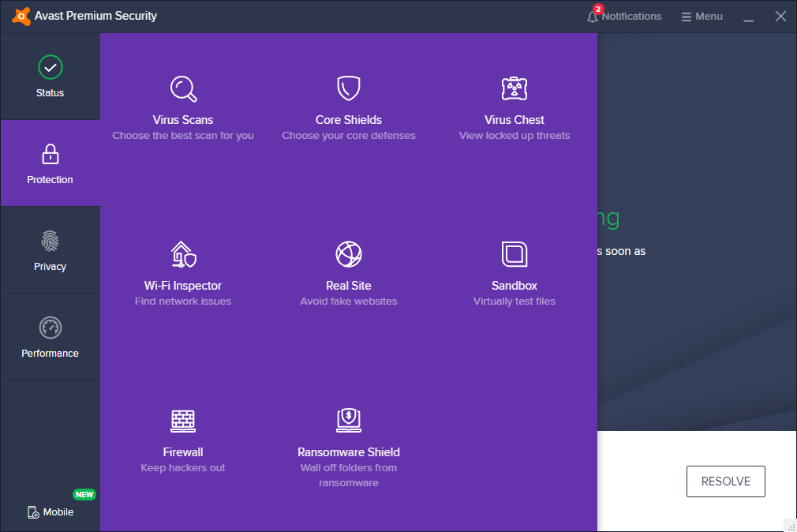Open Core Shields shield icon
797x532 pixels.
coord(349,88)
